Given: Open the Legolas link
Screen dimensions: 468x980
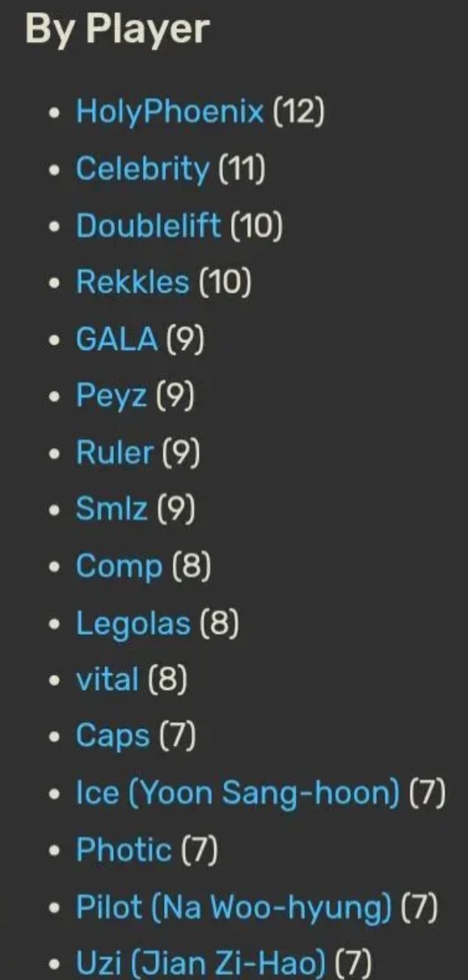Looking at the screenshot, I should [133, 623].
